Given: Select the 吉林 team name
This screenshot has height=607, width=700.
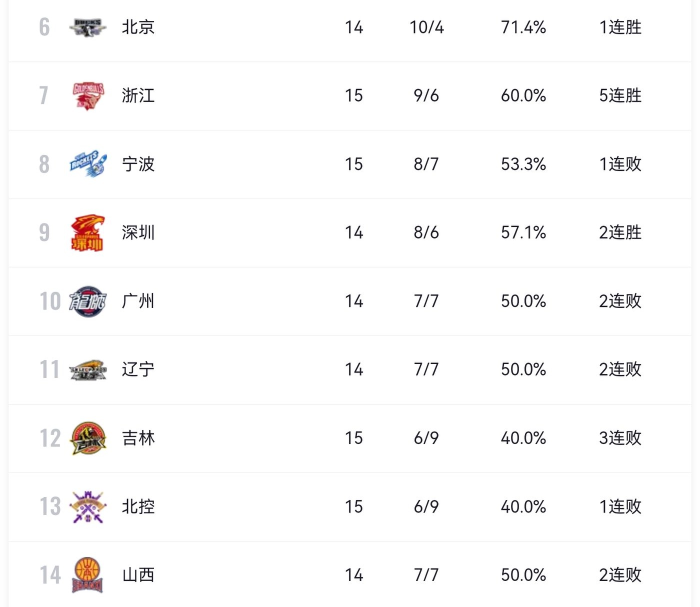Looking at the screenshot, I should 138,438.
